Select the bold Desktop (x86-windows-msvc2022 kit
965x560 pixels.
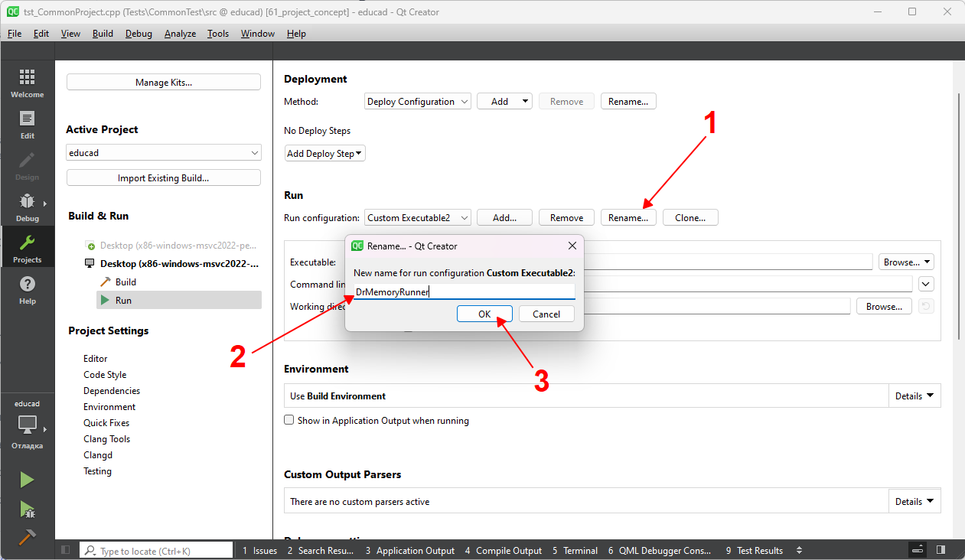click(180, 263)
